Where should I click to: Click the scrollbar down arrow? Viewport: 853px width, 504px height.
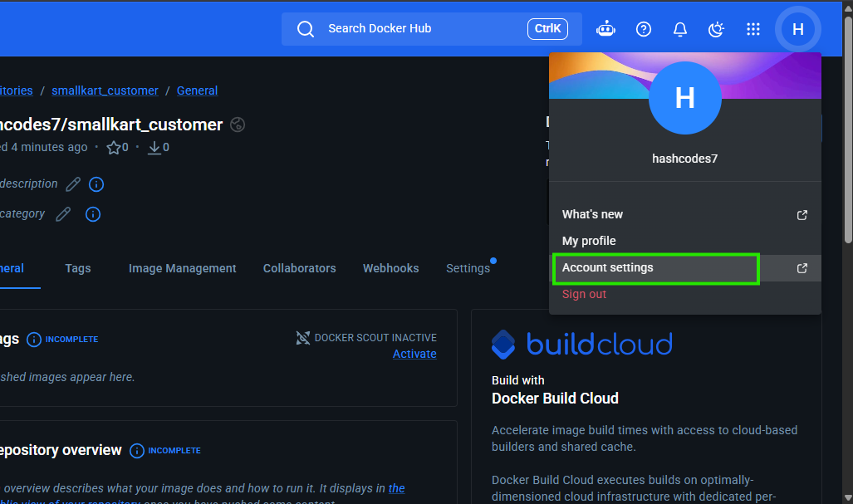848,498
